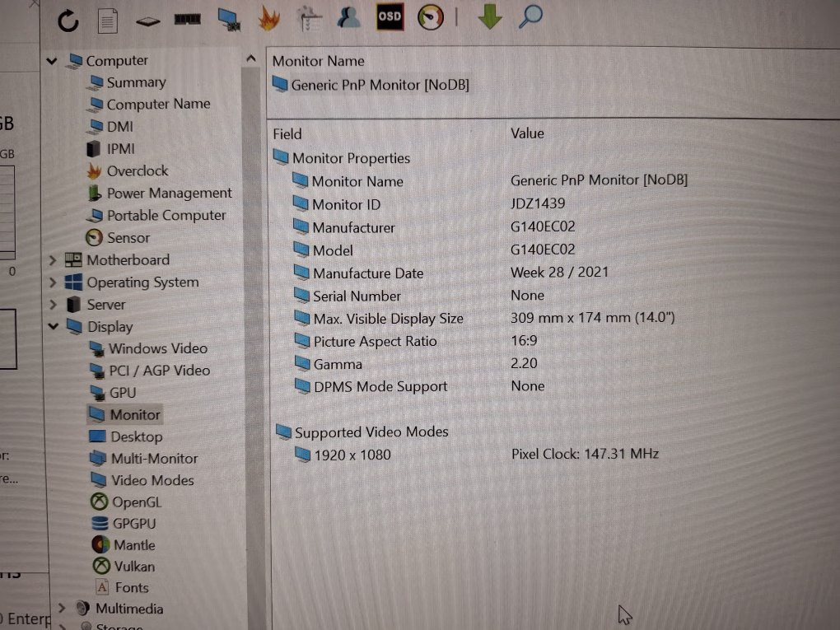
Task: Open the Computer Name page
Action: [150, 104]
